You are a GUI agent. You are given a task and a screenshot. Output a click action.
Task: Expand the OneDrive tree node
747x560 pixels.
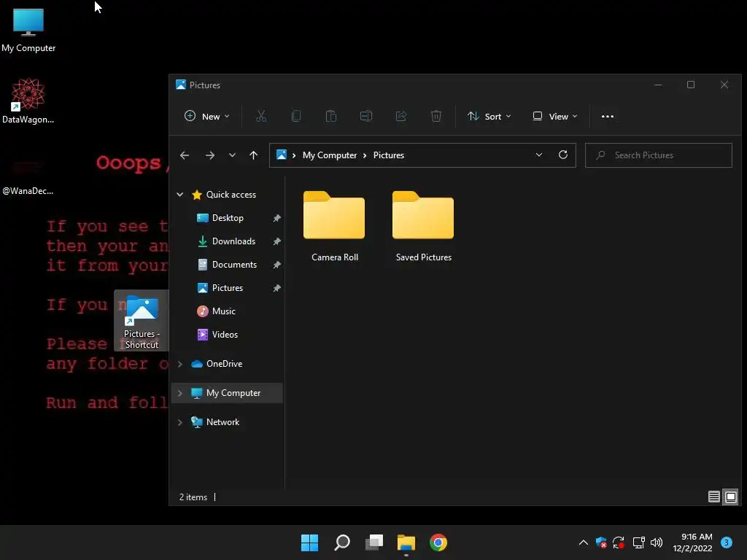[x=180, y=364]
